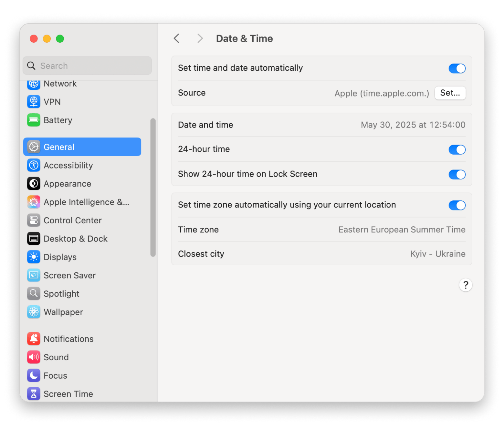504x428 pixels.
Task: Toggle Show 24-hour time on Lock Screen
Action: [457, 174]
